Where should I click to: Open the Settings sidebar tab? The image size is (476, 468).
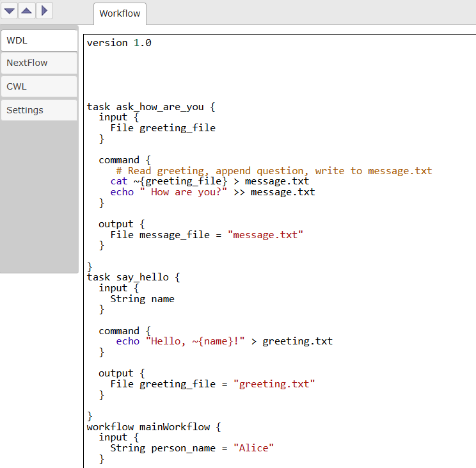coord(39,110)
